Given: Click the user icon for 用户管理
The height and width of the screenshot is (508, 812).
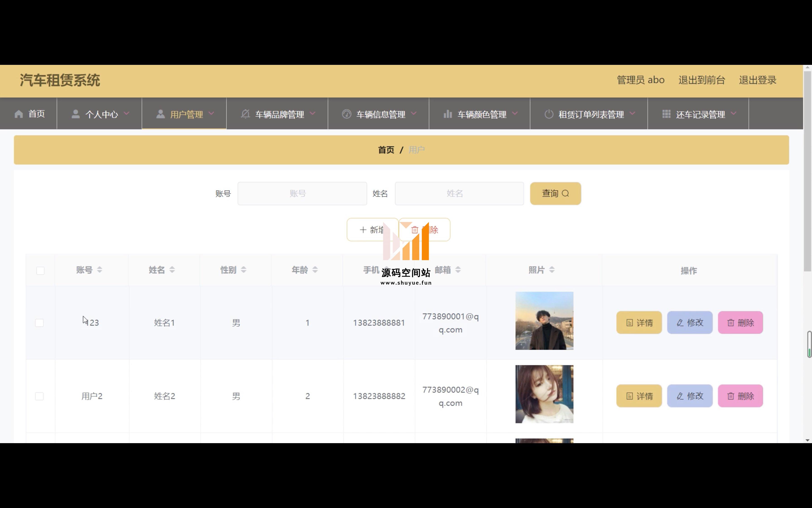Looking at the screenshot, I should (x=160, y=114).
